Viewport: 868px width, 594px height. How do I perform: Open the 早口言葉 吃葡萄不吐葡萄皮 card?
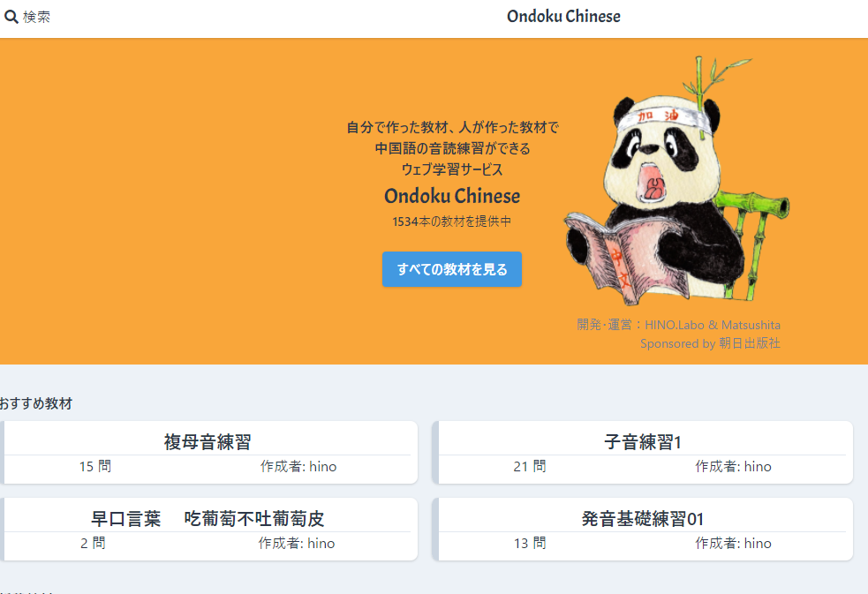(208, 530)
